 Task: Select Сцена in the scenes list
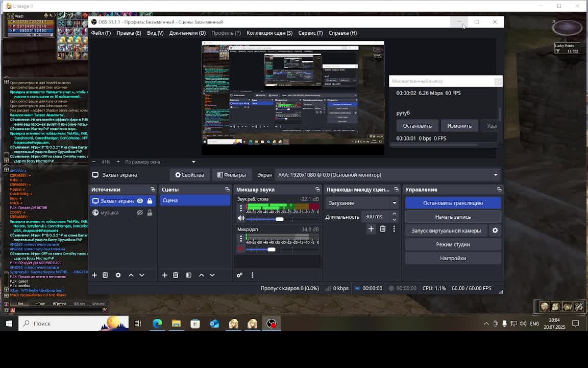coord(195,200)
